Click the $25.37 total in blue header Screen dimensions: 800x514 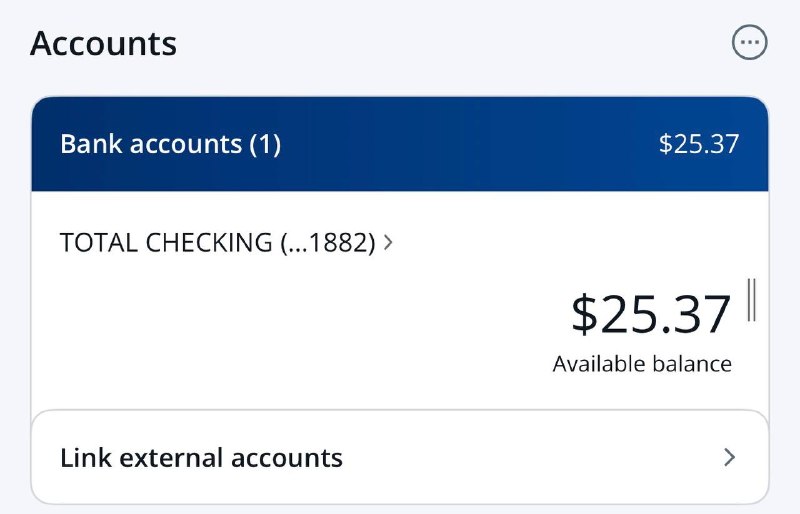pos(698,144)
